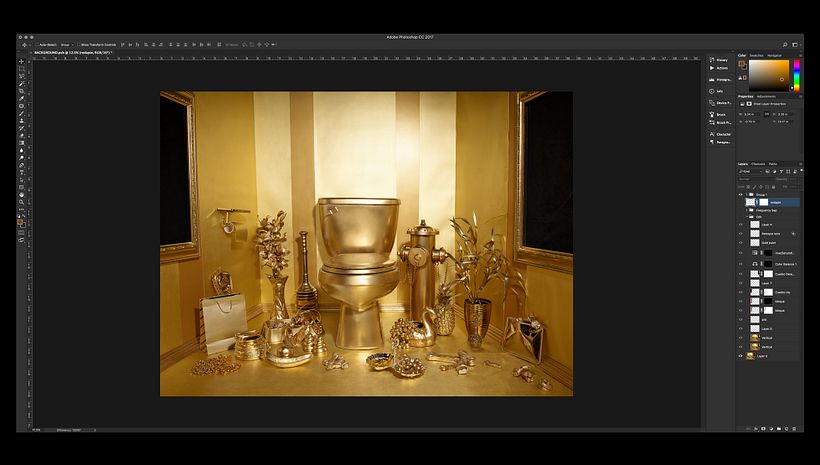Open the collapsed Histogram panel
820x465 pixels.
(720, 80)
